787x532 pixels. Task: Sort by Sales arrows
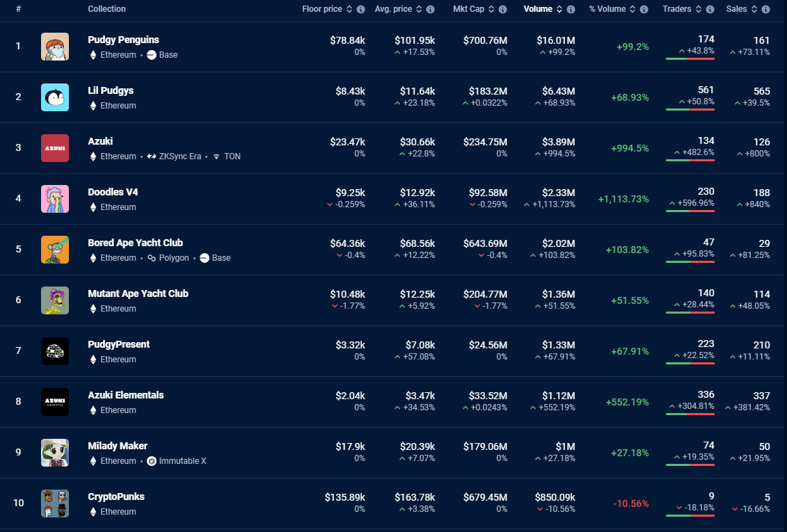pyautogui.click(x=754, y=9)
